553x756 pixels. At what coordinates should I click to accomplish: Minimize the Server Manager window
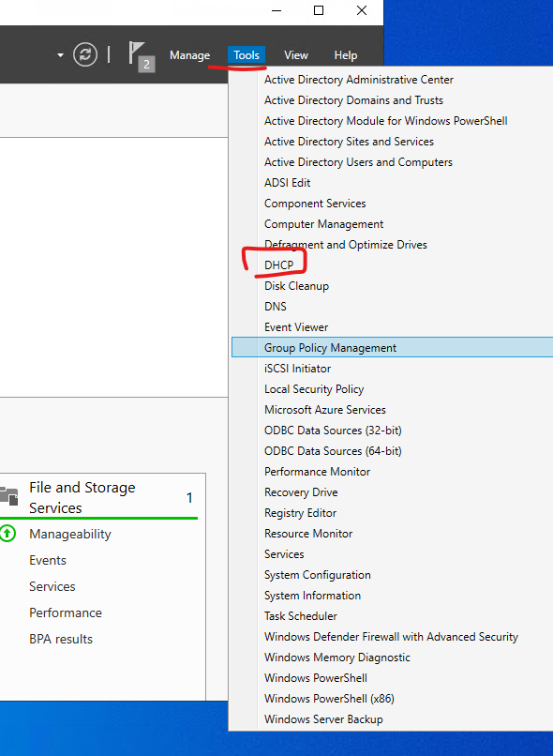coord(276,10)
